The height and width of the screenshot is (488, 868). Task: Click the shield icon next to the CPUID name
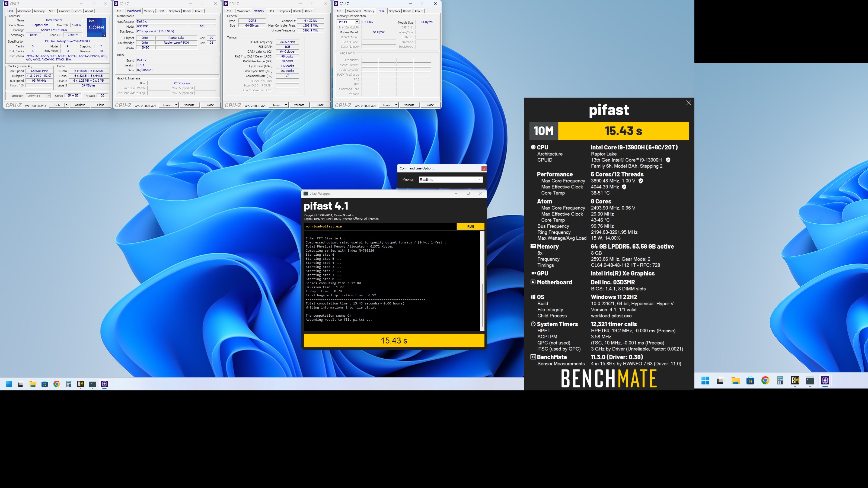tap(668, 160)
